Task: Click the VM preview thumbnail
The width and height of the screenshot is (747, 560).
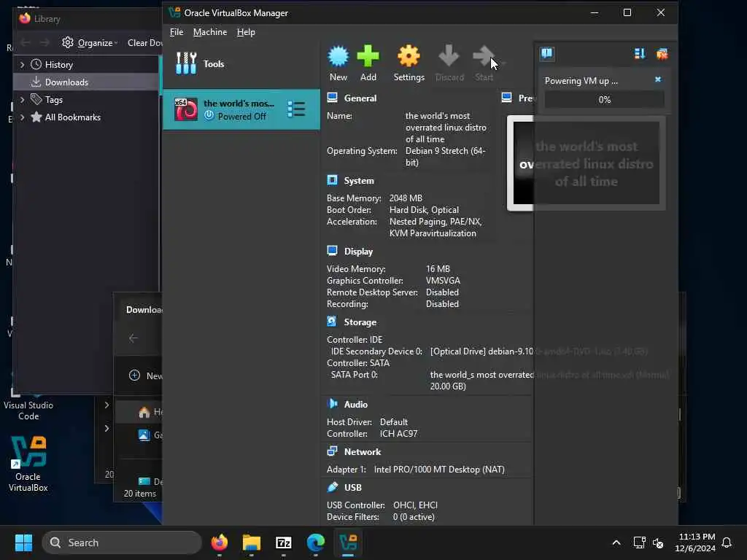Action: 586,163
